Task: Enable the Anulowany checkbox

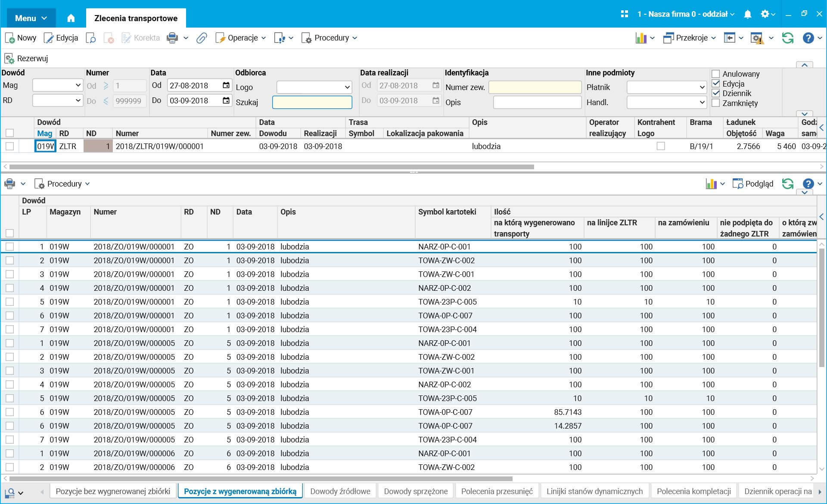Action: coord(716,74)
